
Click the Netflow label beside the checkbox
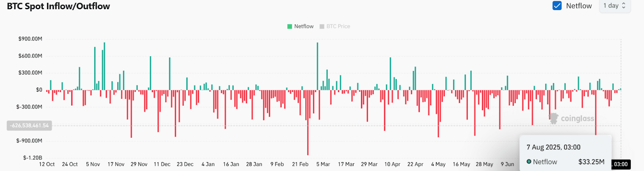[579, 6]
